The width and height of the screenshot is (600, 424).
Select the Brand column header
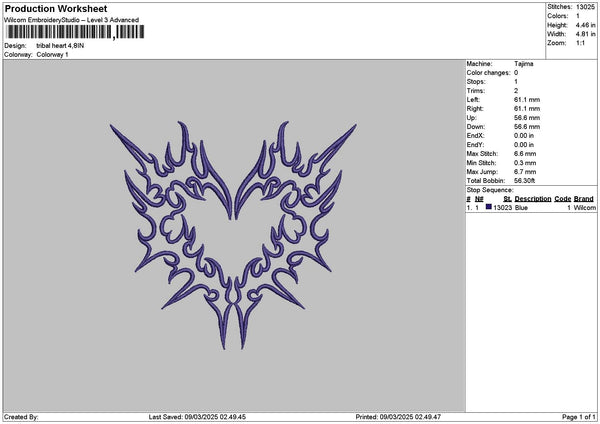tap(585, 198)
